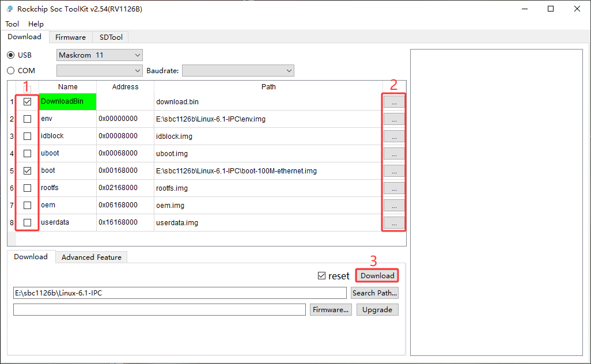Browse file for the userdata row

click(x=394, y=223)
